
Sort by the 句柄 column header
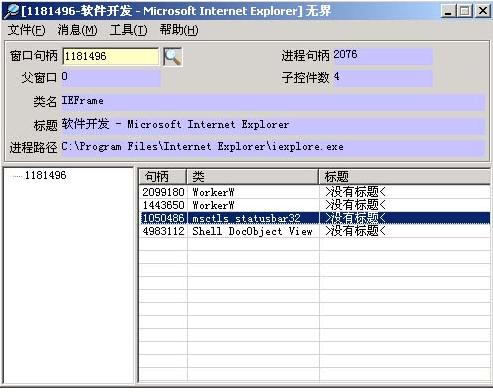(x=162, y=176)
